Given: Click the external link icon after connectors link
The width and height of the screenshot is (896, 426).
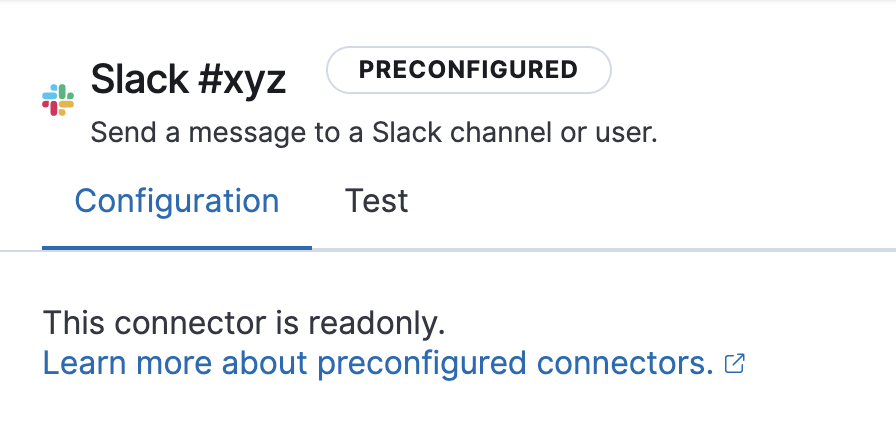Looking at the screenshot, I should (x=734, y=364).
